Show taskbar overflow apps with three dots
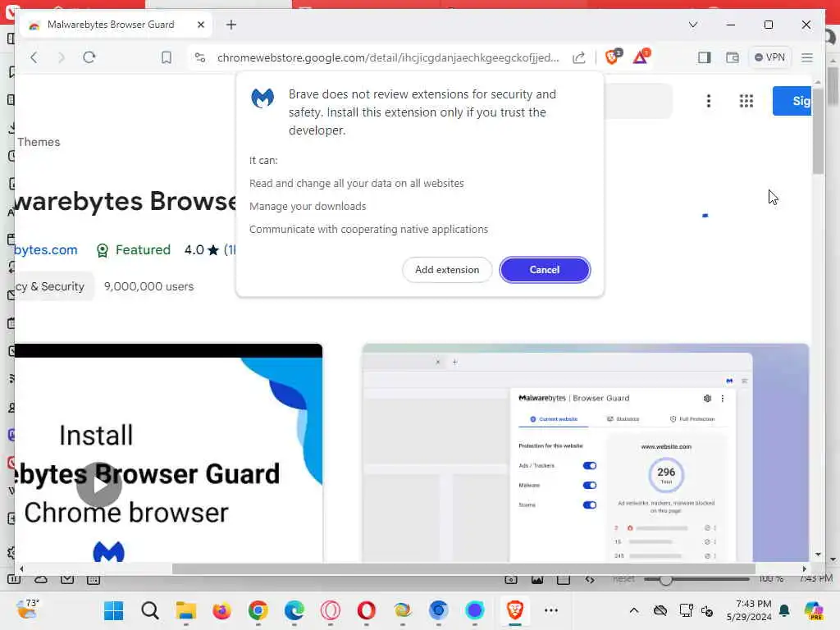This screenshot has height=630, width=840. (551, 610)
